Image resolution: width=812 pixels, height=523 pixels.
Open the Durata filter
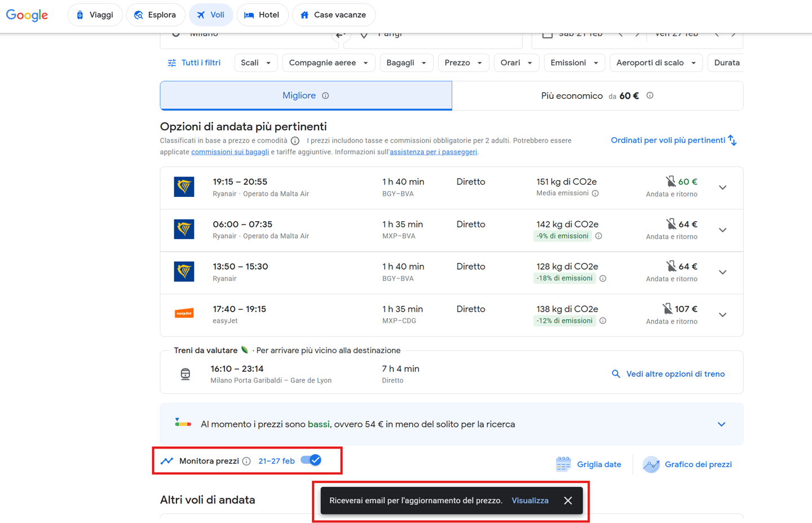(x=726, y=63)
